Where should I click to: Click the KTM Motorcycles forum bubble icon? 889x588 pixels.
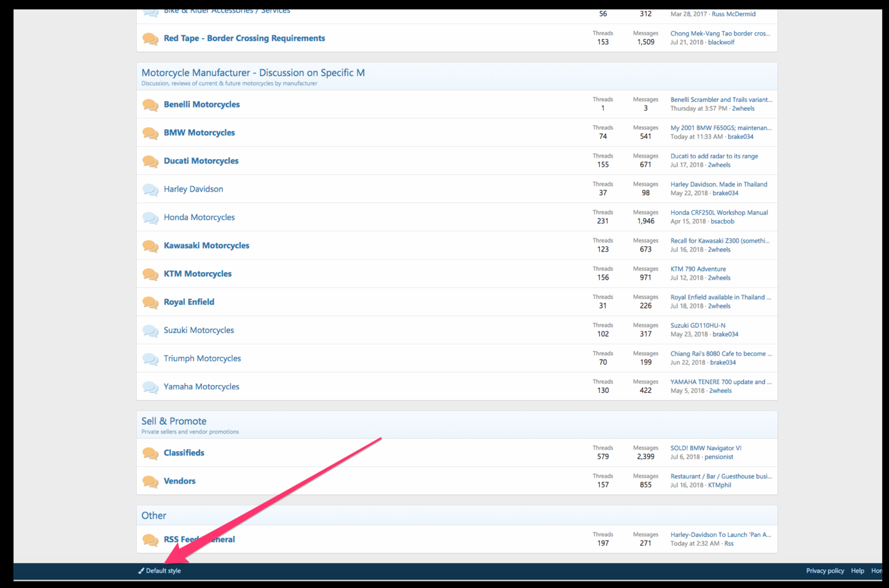151,274
